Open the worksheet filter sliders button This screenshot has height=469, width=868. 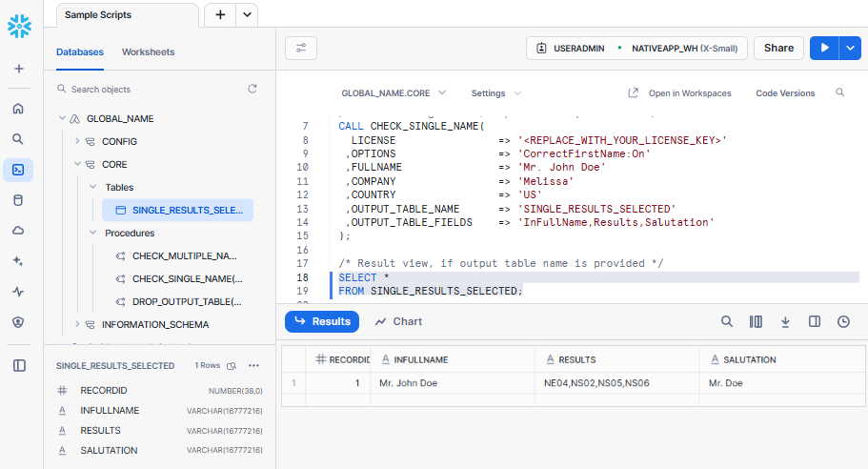tap(301, 49)
